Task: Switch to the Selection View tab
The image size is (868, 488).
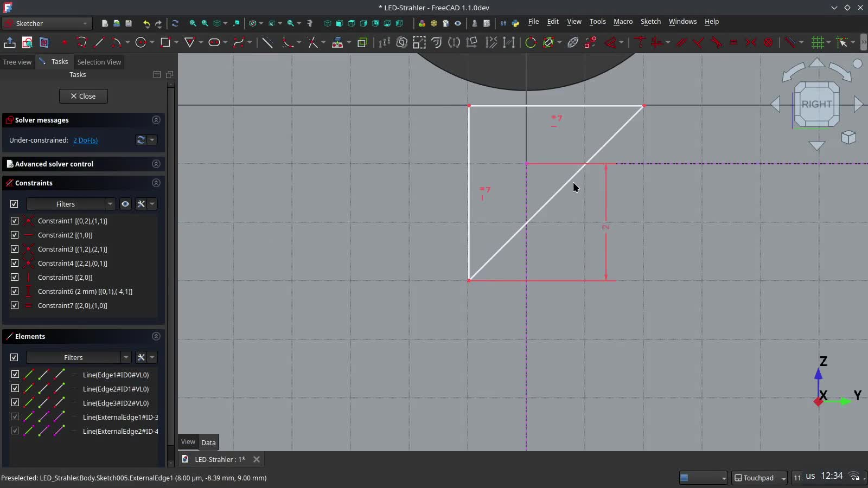Action: click(x=99, y=62)
